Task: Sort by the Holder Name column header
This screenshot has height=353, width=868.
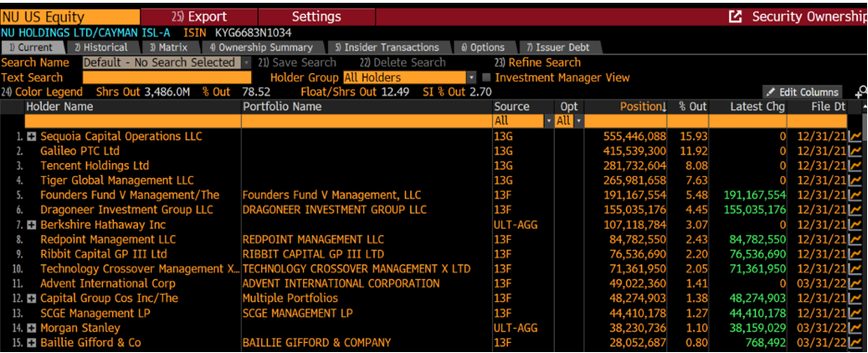Action: (132, 107)
